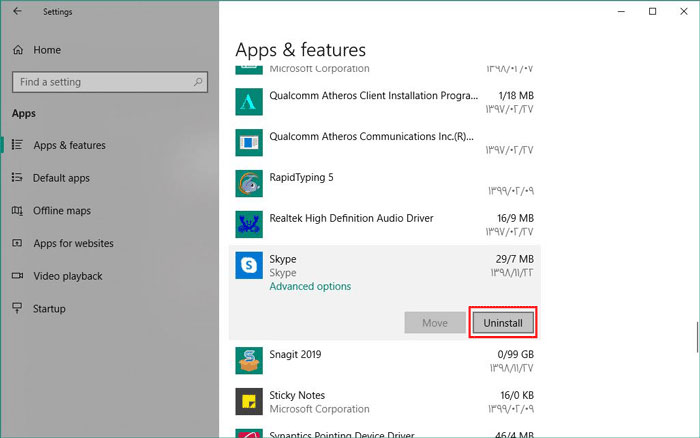The height and width of the screenshot is (438, 700).
Task: Click the Realtek audio driver crab icon
Action: click(x=249, y=225)
